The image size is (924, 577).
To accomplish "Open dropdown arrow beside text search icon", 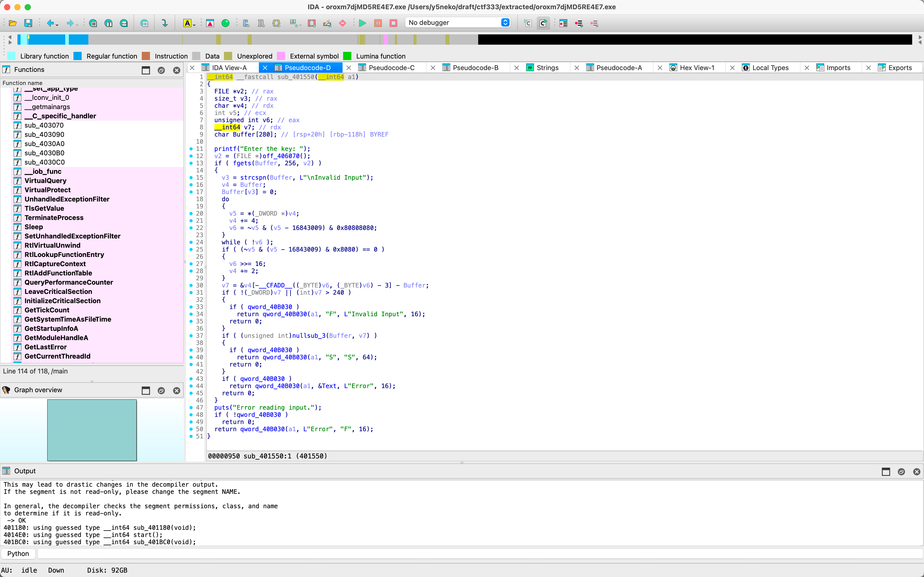I will click(x=194, y=25).
